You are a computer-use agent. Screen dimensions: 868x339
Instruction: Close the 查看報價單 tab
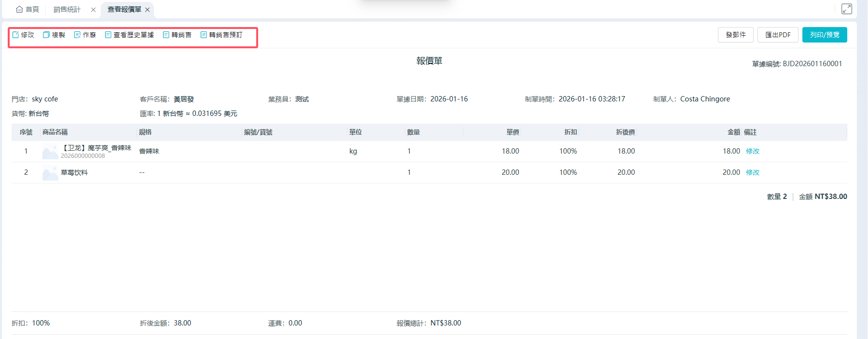[147, 10]
